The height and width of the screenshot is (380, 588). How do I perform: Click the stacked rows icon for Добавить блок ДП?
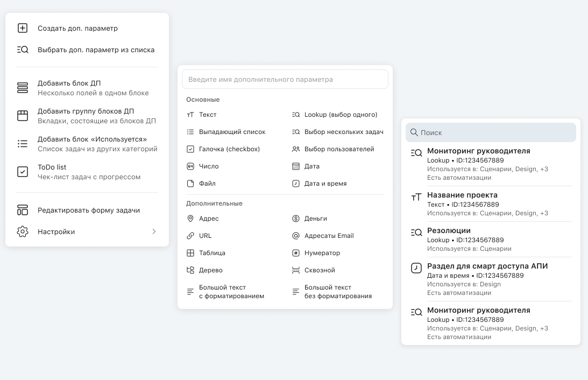tap(23, 88)
